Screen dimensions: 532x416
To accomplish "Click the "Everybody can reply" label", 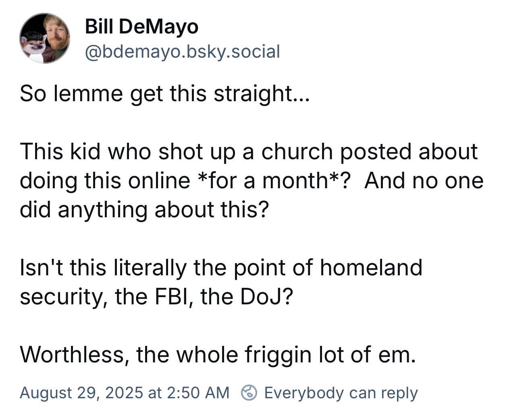I will 341,393.
